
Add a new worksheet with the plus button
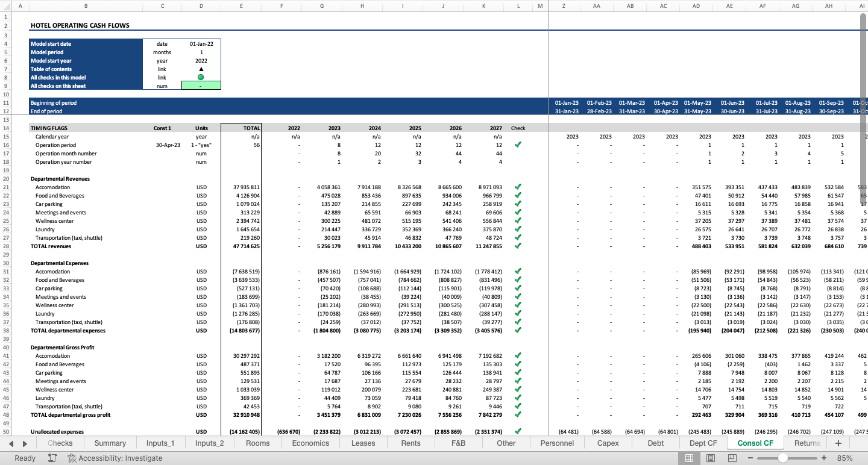838,443
